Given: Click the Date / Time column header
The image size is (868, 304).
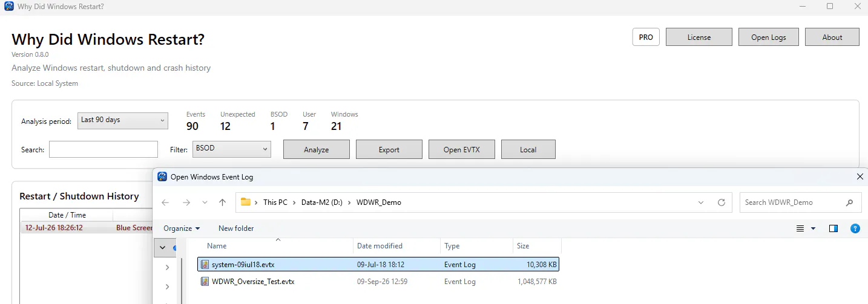Looking at the screenshot, I should pos(67,215).
